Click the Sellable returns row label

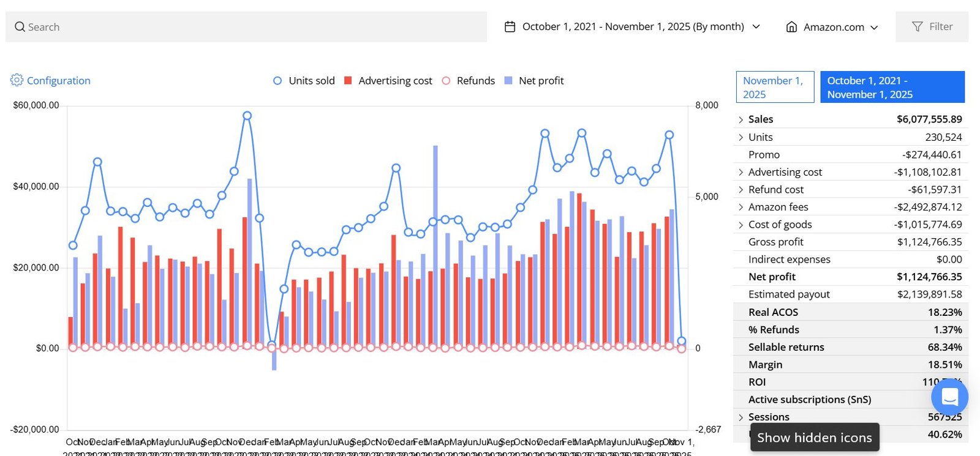tap(786, 347)
